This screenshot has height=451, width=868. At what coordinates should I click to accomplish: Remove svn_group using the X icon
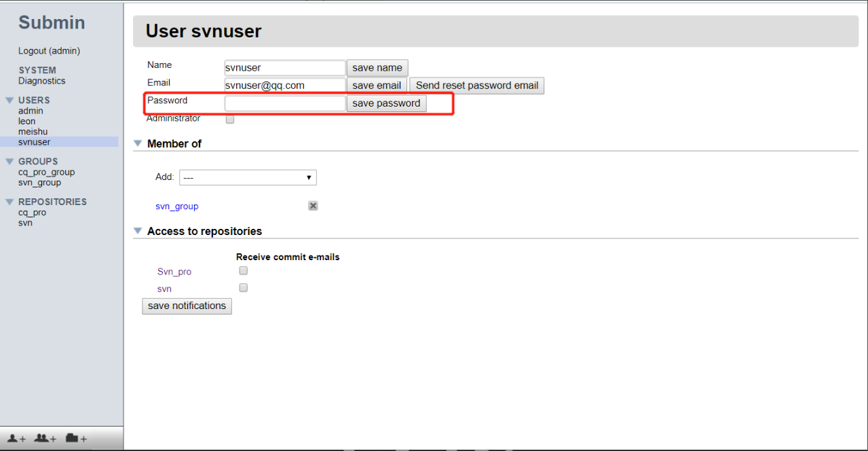312,205
